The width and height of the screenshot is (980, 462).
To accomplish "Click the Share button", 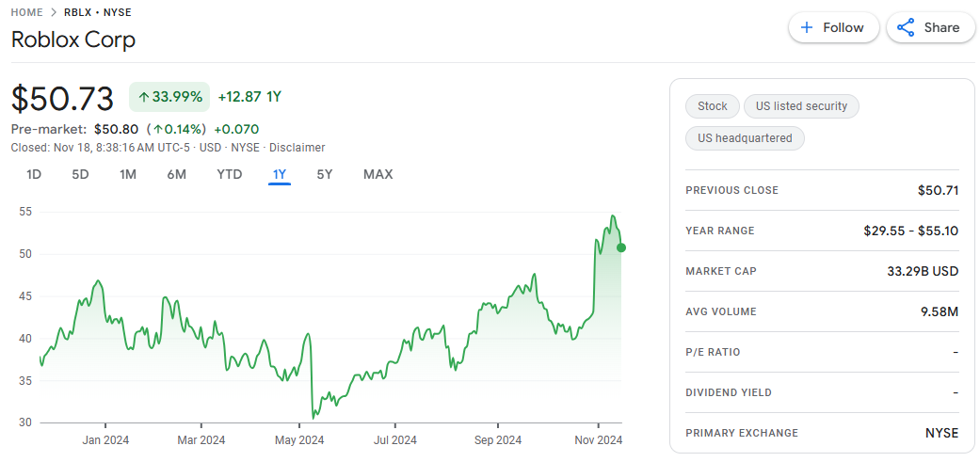I will (x=928, y=27).
